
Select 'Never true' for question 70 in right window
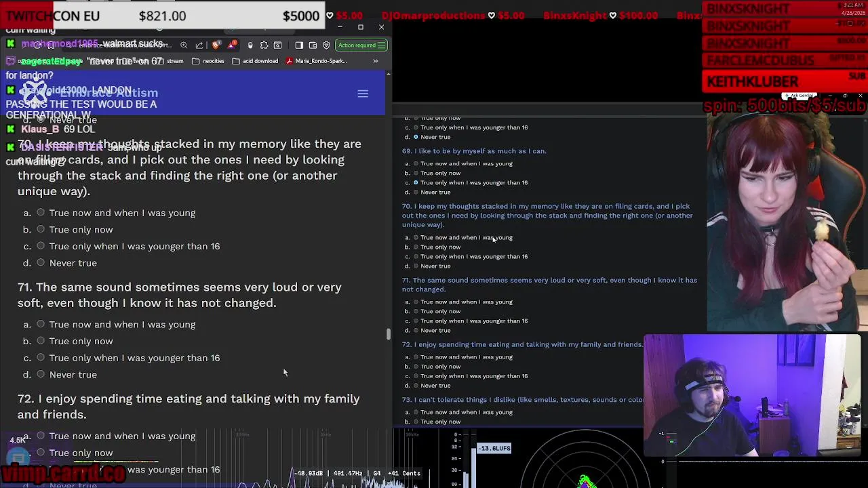[416, 266]
